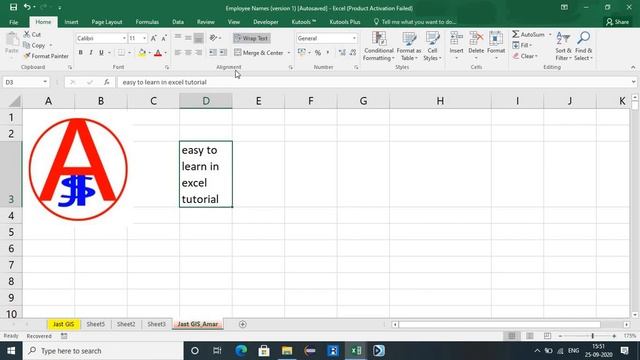The width and height of the screenshot is (640, 360).
Task: Save the workbook from the quick access toolbar
Action: pyautogui.click(x=13, y=7)
